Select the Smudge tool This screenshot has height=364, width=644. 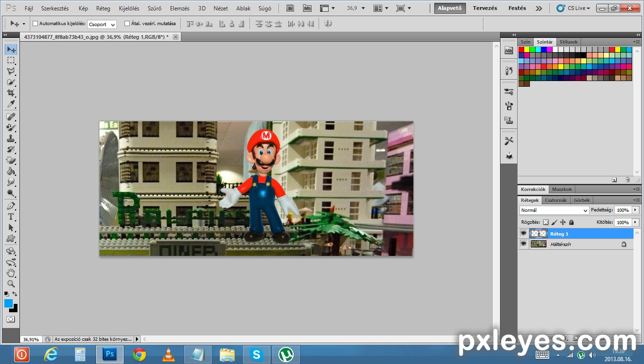11,182
